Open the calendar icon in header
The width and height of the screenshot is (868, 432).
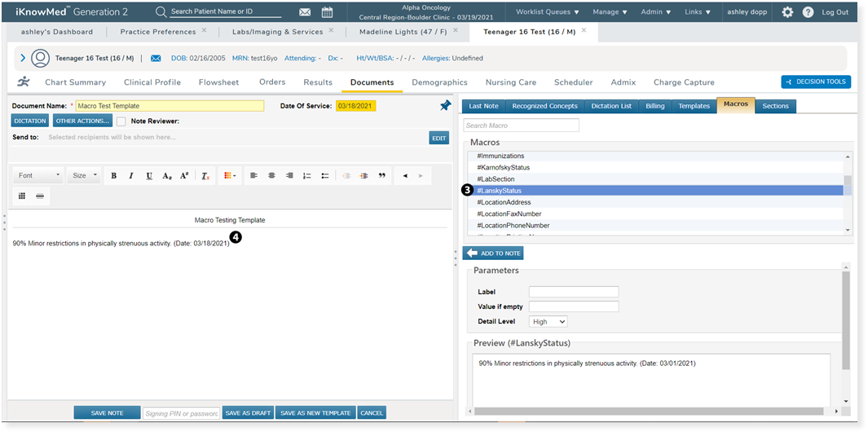[x=327, y=12]
